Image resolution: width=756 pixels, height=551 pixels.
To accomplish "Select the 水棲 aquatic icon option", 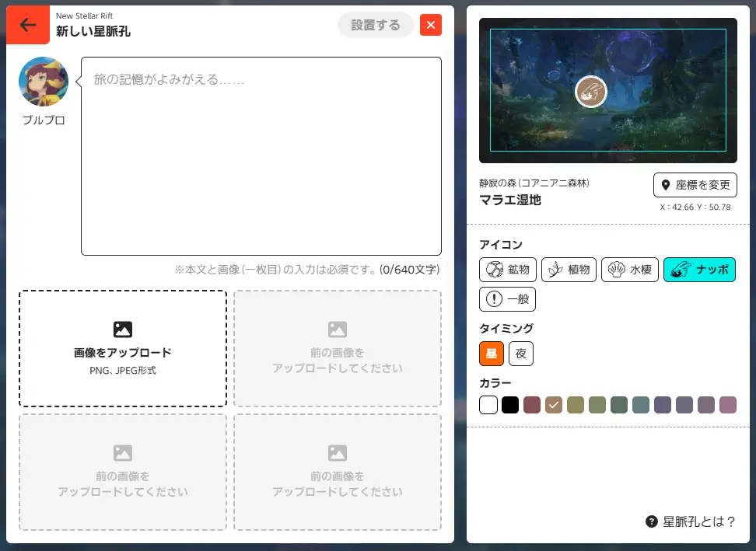I will click(x=629, y=270).
